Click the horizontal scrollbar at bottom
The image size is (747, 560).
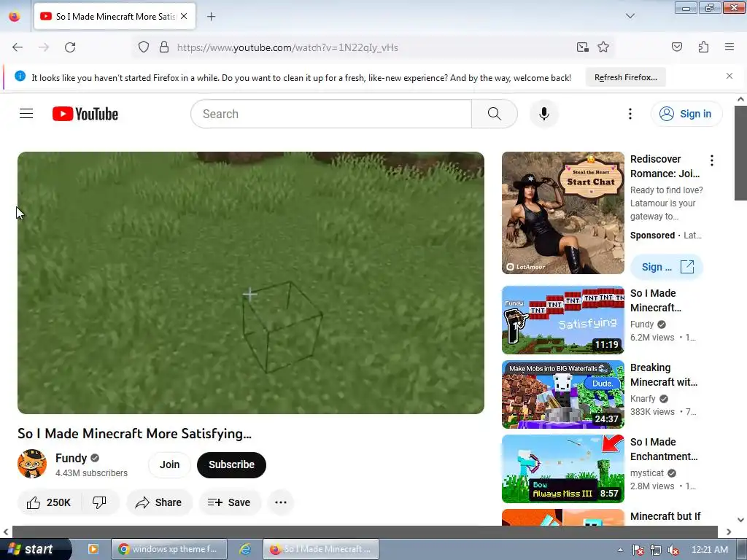pos(365,532)
